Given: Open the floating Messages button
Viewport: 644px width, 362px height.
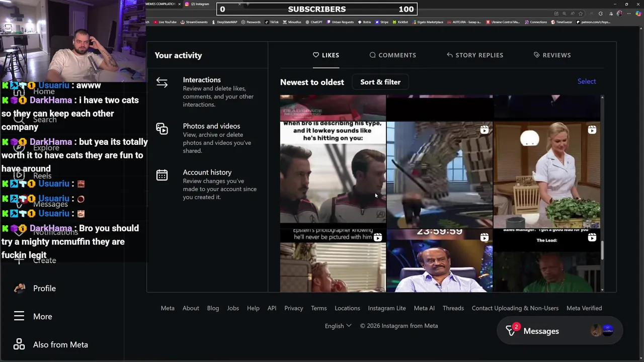Looking at the screenshot, I should click(x=559, y=331).
